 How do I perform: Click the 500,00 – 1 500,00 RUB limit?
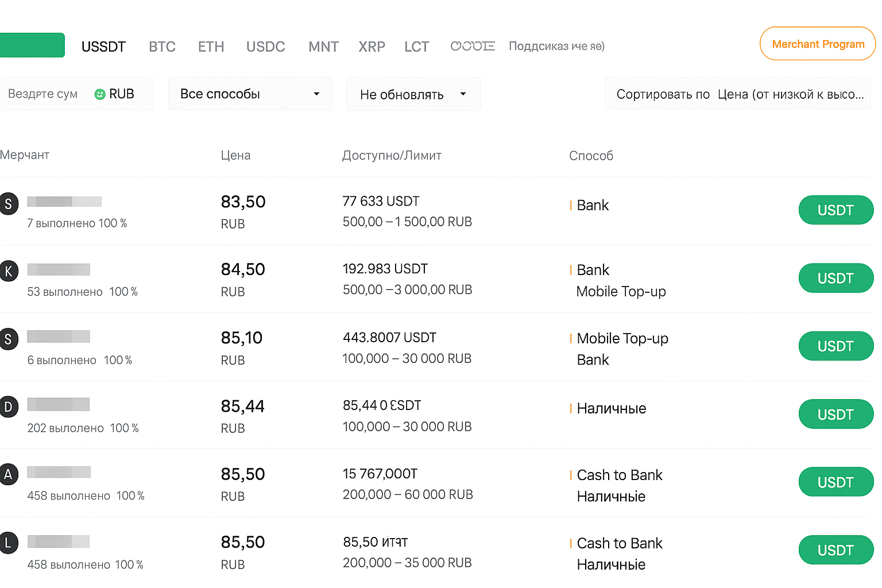pos(407,222)
